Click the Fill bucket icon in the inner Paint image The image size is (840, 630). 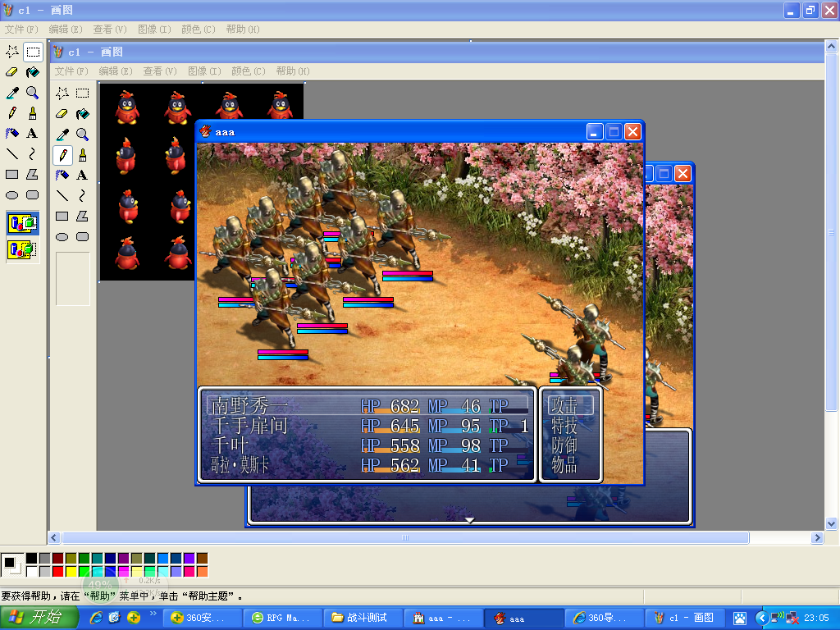(83, 114)
